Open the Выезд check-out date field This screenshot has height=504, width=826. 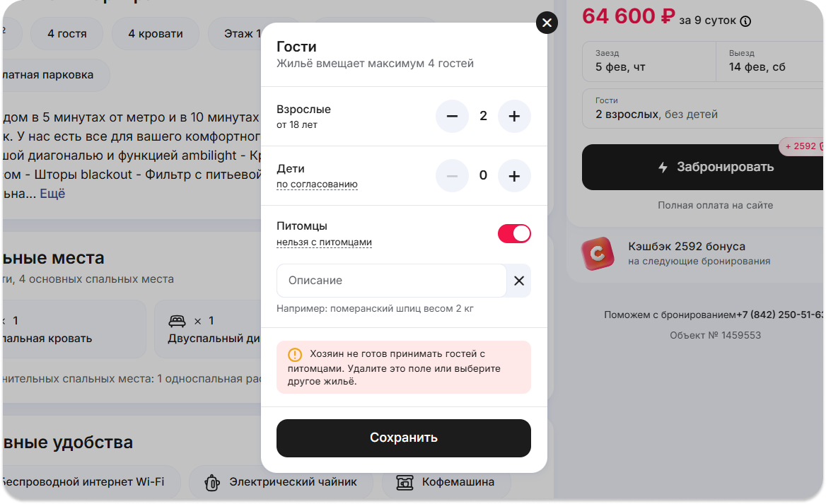coord(770,61)
